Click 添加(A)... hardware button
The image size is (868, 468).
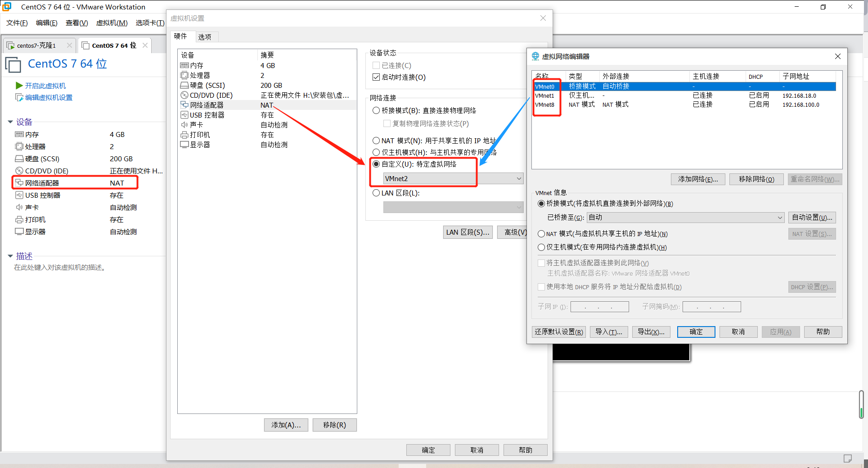[286, 425]
